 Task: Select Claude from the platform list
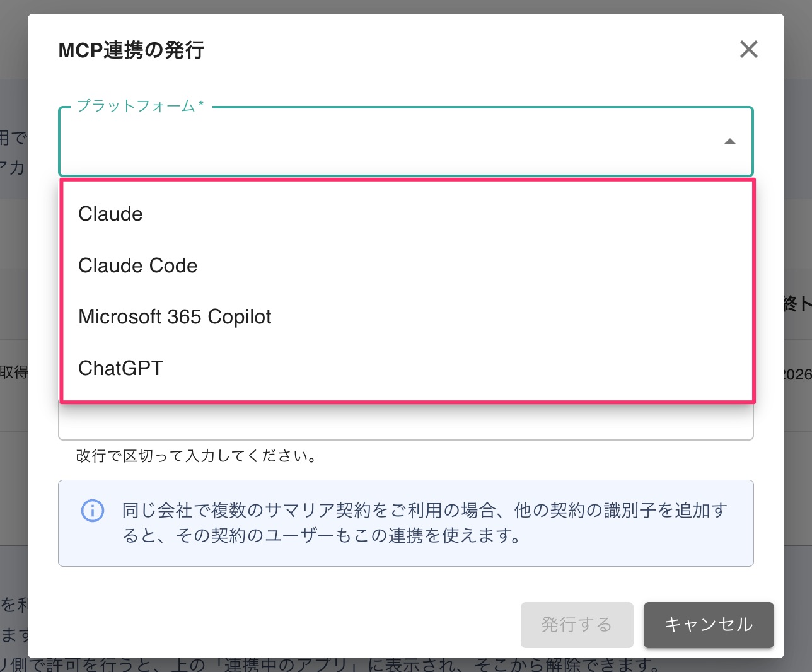pyautogui.click(x=407, y=214)
